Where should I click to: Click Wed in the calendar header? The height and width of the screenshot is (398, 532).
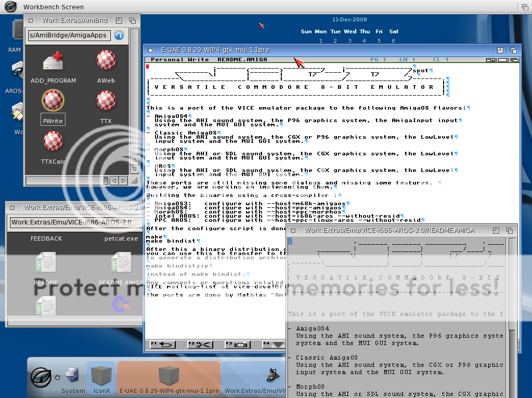pos(350,32)
